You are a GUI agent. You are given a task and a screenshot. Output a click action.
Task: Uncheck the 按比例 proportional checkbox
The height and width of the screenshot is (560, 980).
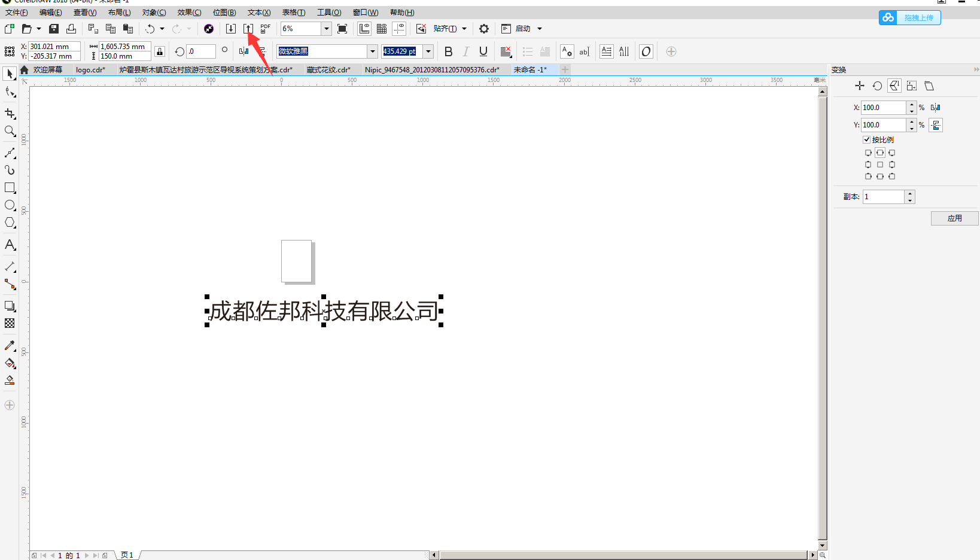[866, 139]
